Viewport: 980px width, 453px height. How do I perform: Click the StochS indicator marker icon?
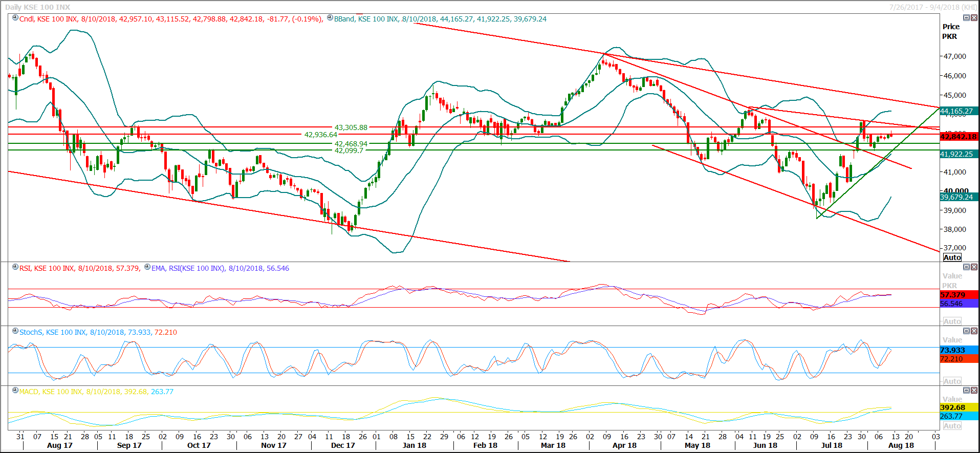[x=15, y=331]
